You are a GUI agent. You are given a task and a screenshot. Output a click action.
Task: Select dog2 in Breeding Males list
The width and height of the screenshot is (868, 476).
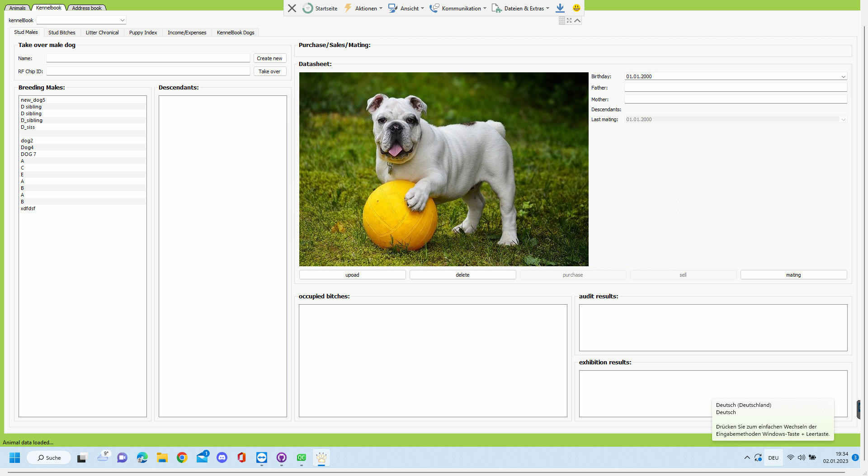click(83, 141)
